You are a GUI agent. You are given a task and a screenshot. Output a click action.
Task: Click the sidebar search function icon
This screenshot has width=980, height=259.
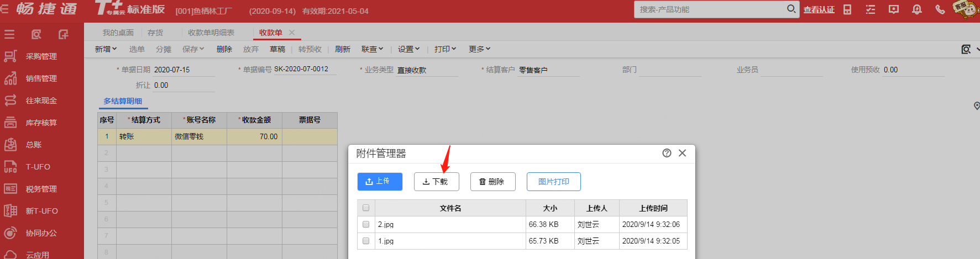click(36, 34)
